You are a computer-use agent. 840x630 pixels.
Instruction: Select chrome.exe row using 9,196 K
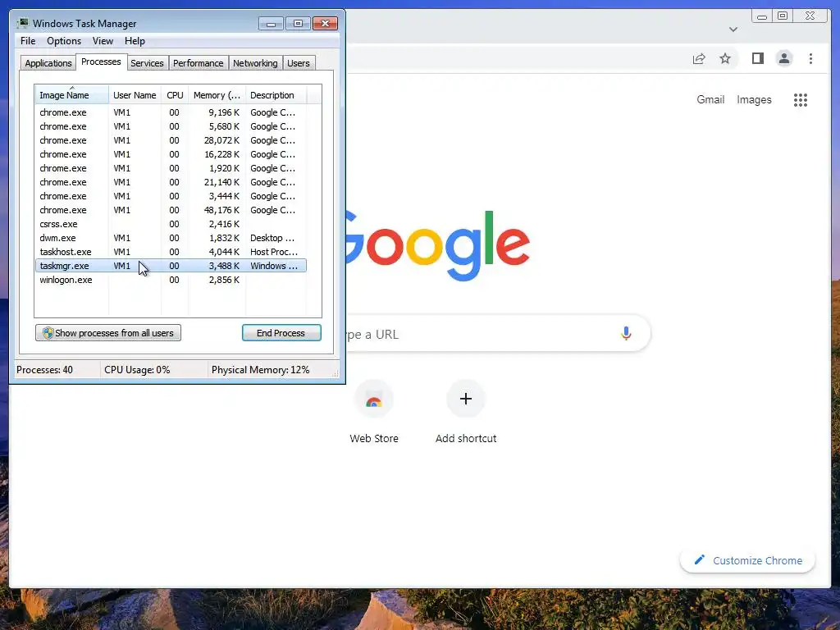[x=171, y=112]
